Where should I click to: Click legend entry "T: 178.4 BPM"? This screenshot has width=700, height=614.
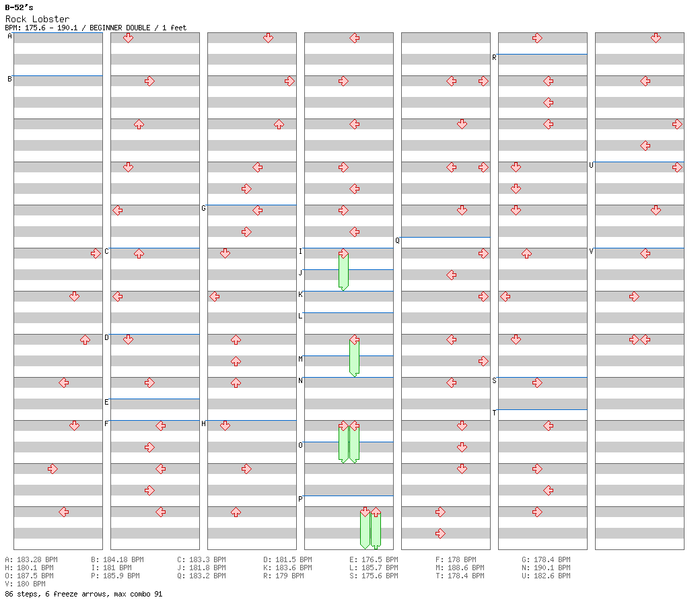(x=460, y=576)
